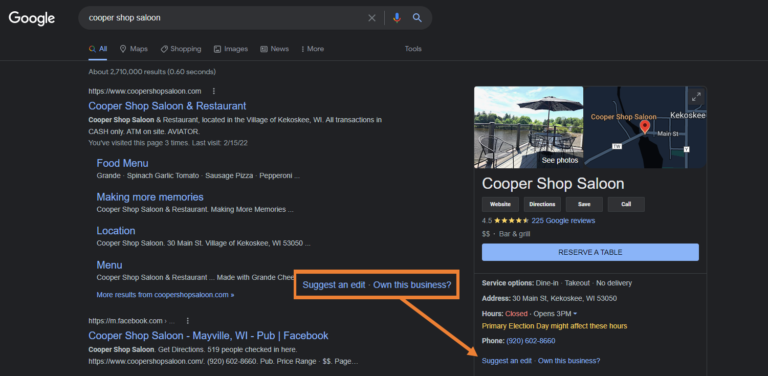
Task: Click 'Own this business?' in knowledge panel
Action: pos(569,361)
